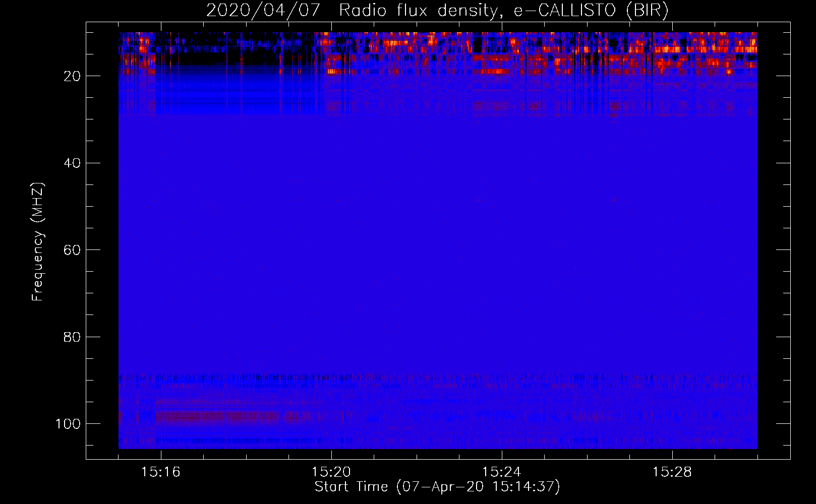Click the "15:24" time tick label
816x504 pixels.
pyautogui.click(x=502, y=472)
